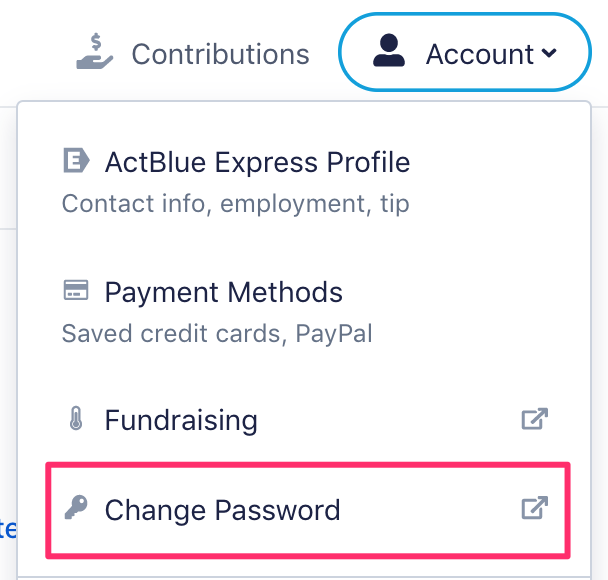Image resolution: width=608 pixels, height=580 pixels.
Task: Click the person silhouette icon in Account
Action: pos(389,50)
